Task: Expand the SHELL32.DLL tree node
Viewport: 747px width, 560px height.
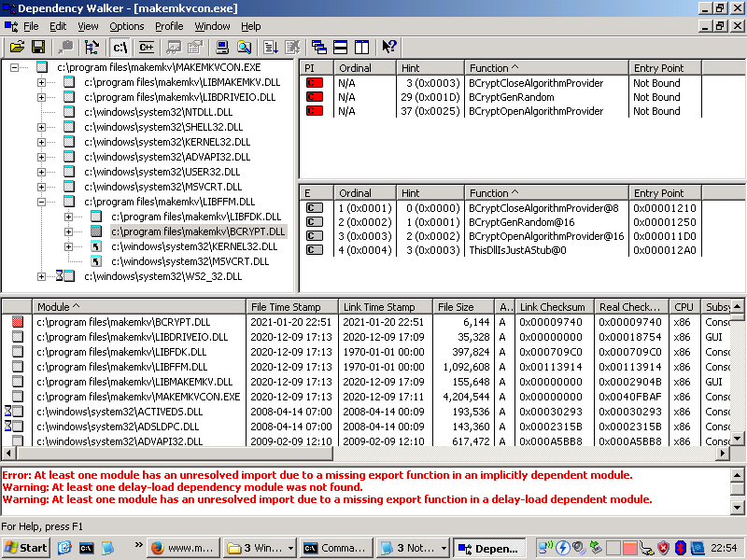Action: pyautogui.click(x=41, y=127)
